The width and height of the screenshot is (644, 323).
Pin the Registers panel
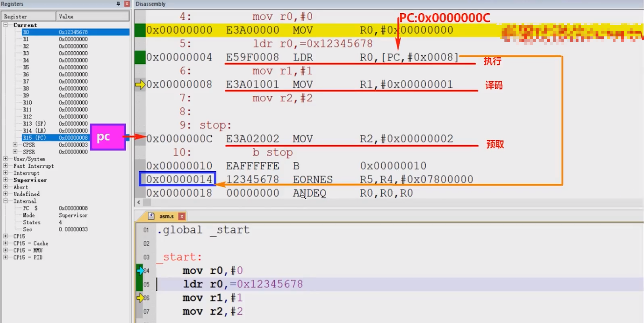click(x=118, y=4)
